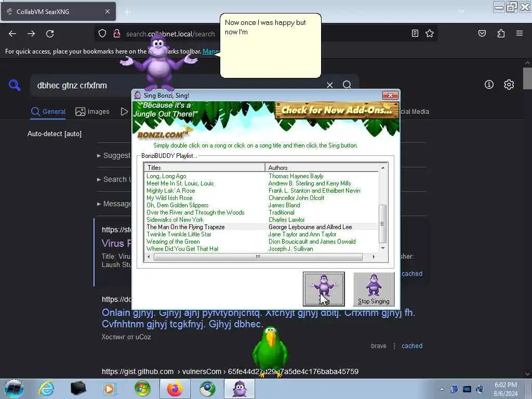
Task: Expand the Messages section
Action: tap(114, 204)
